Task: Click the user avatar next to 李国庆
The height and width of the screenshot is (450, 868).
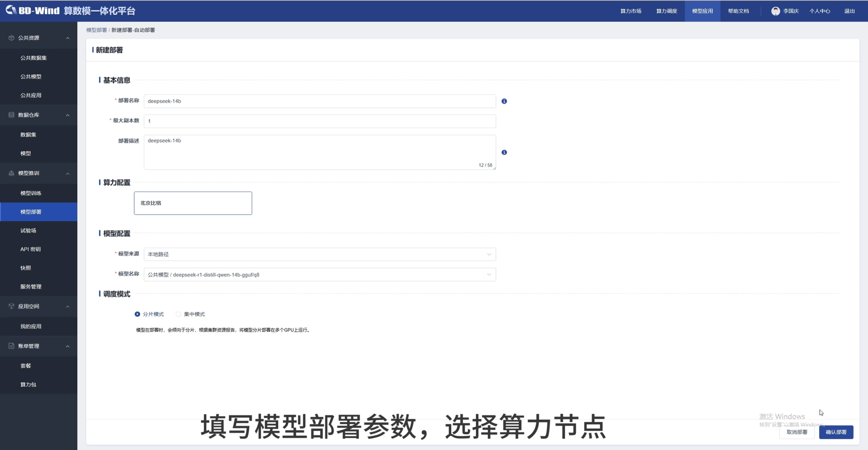Action: point(775,11)
